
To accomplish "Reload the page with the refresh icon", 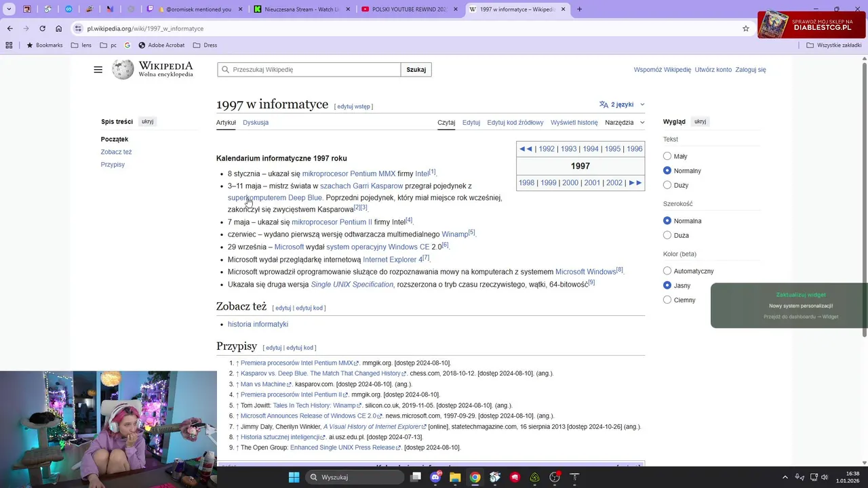I will tap(42, 28).
